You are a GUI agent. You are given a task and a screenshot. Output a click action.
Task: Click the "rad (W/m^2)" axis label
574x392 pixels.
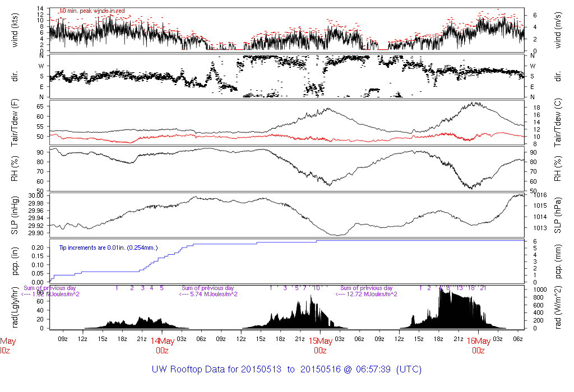[x=558, y=307]
